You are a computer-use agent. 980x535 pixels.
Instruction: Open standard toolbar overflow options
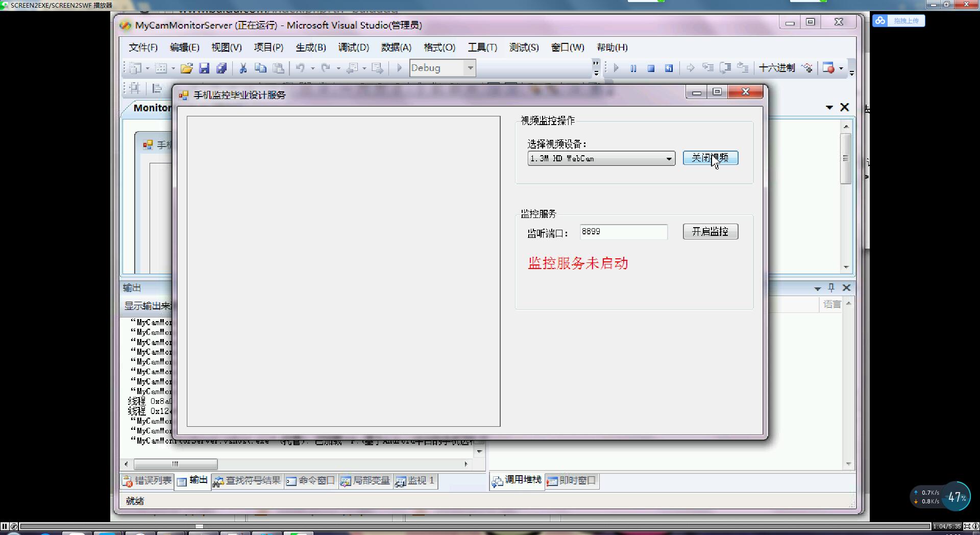[x=596, y=68]
